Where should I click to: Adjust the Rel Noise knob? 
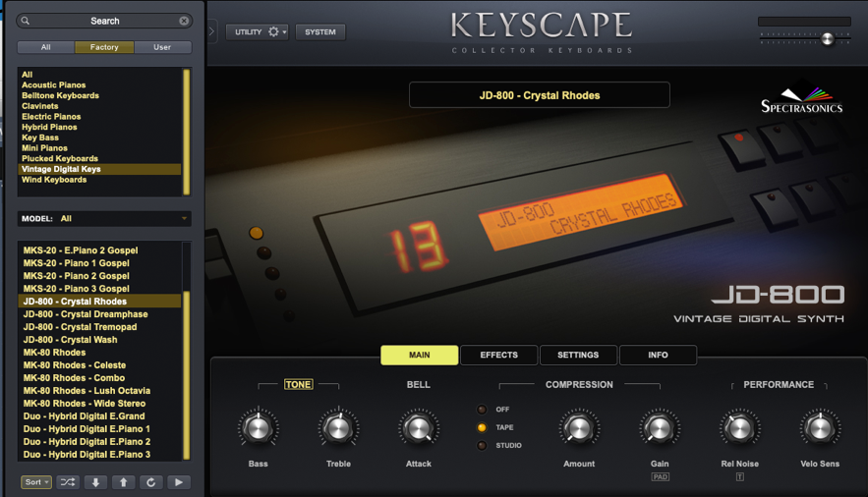pos(739,428)
